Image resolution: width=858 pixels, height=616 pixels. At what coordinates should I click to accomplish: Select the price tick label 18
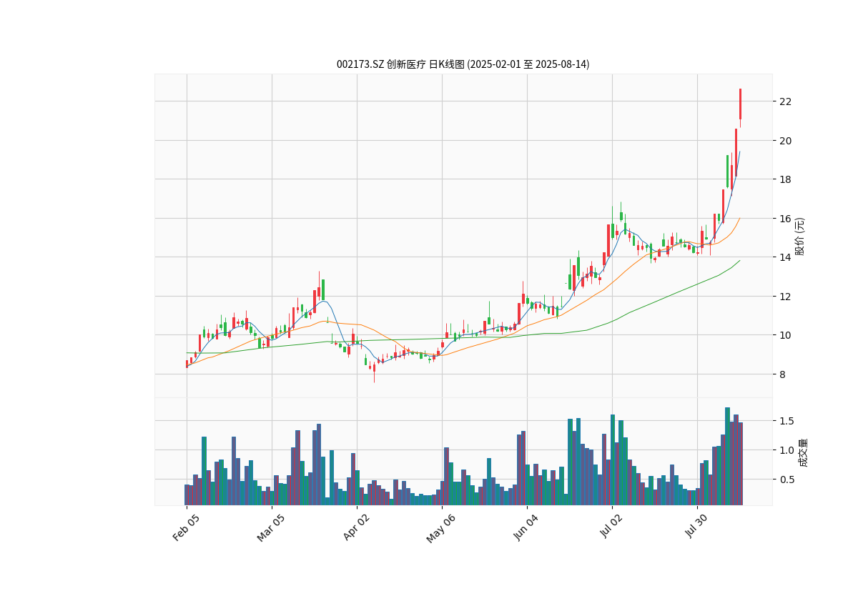[x=785, y=179]
